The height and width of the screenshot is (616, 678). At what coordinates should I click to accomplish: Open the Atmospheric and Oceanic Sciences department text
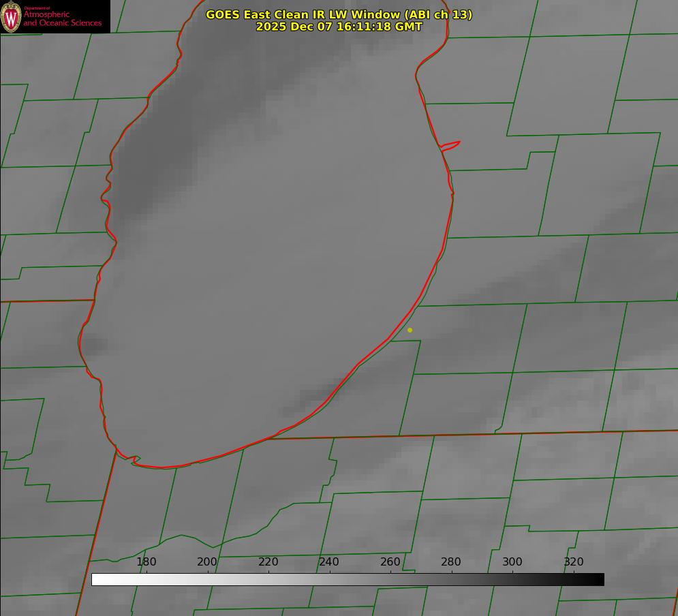[62, 18]
